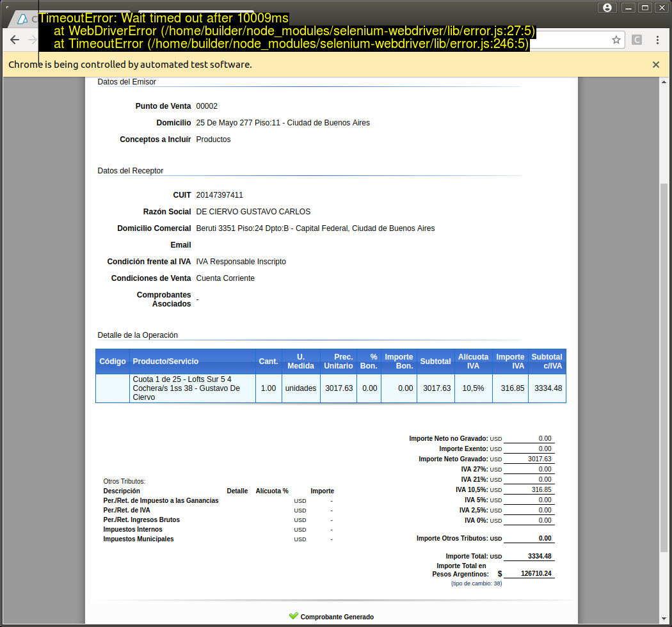Click Punto de Venta value 00002
This screenshot has height=627, width=672.
tap(207, 106)
